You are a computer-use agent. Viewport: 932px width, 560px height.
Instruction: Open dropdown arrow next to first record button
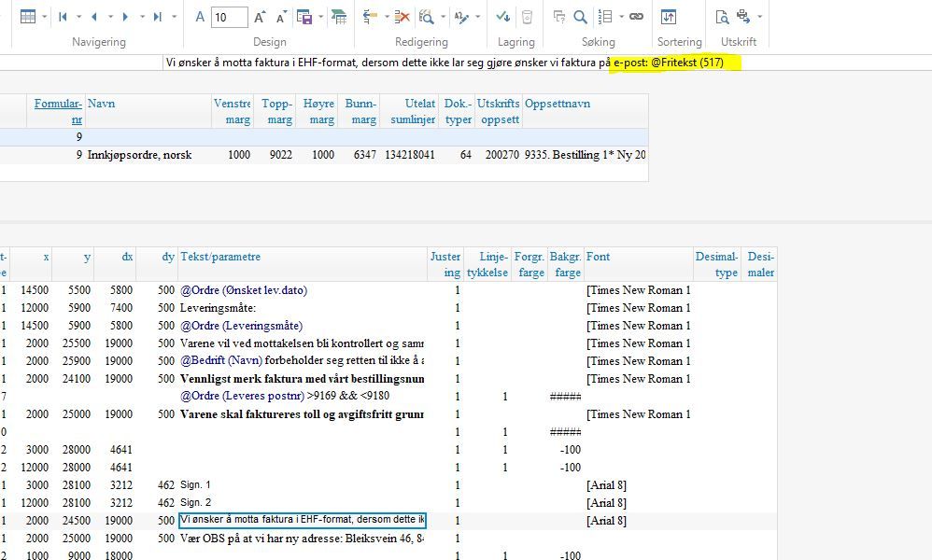coord(78,17)
